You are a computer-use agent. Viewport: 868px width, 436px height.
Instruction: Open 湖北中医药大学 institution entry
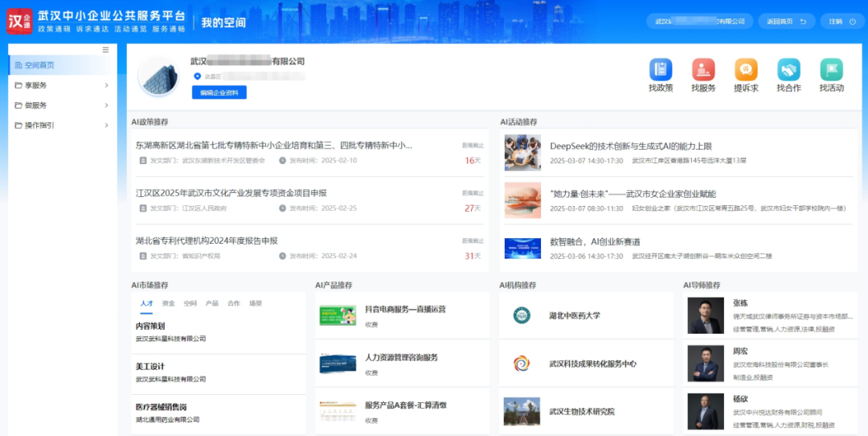click(574, 315)
